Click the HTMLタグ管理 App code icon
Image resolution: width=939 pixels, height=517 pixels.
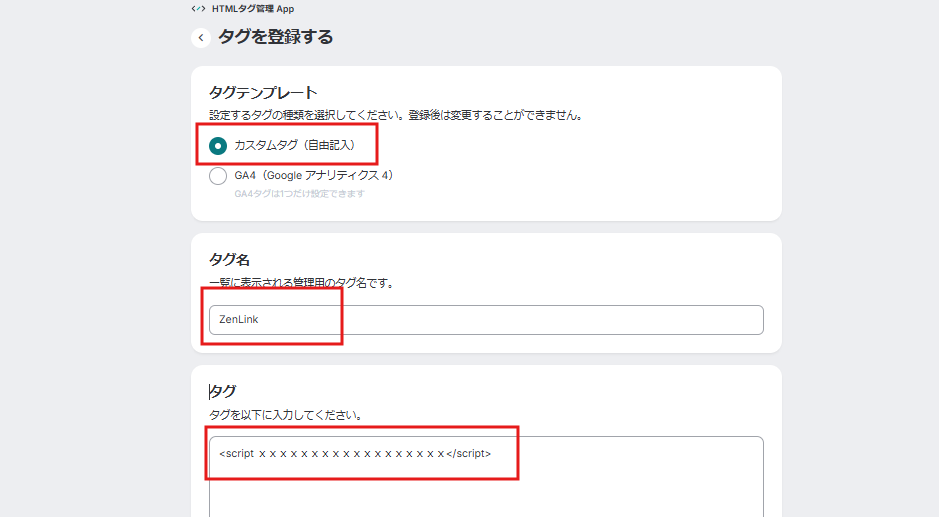[x=198, y=9]
